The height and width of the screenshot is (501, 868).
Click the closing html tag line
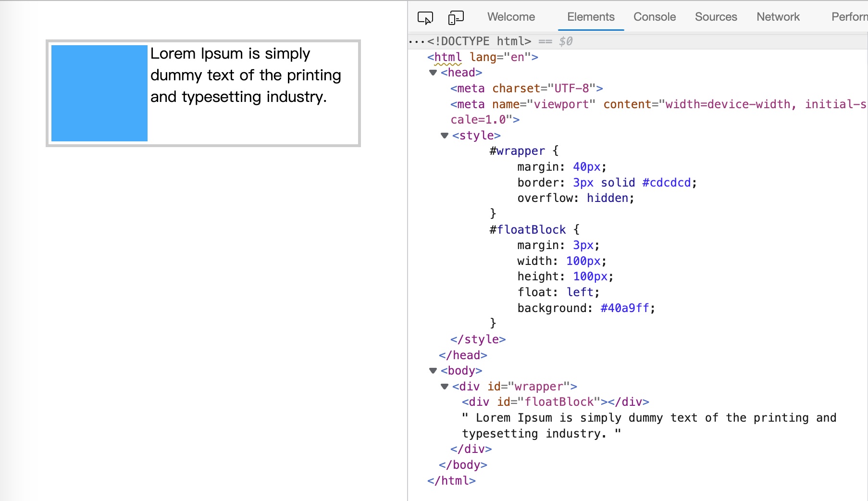451,481
